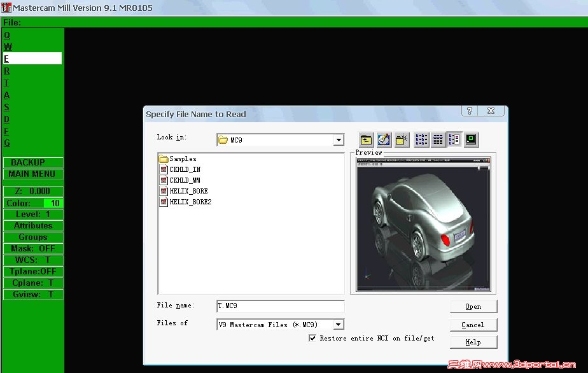Screen dimensions: 588x373
Task: Click the Cplane: T button
Action: [33, 283]
